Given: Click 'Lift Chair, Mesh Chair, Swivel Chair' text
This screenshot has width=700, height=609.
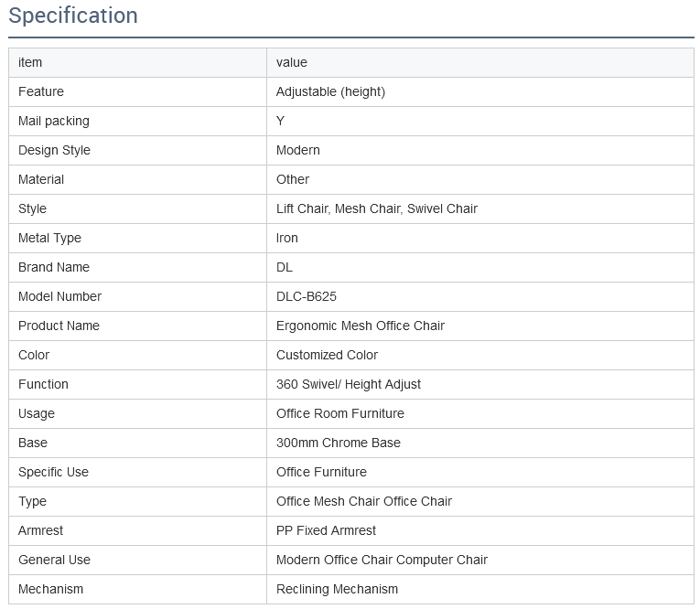Looking at the screenshot, I should (377, 208).
